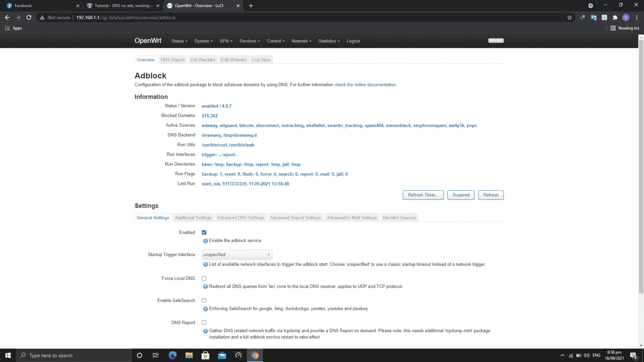The image size is (644, 362).
Task: Click the Refresh Timer button
Action: coord(423,195)
